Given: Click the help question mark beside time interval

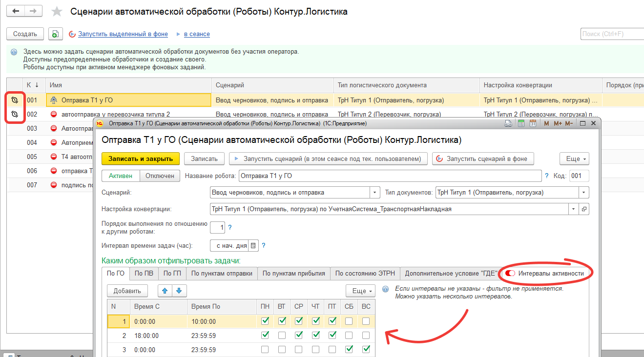Looking at the screenshot, I should [264, 245].
